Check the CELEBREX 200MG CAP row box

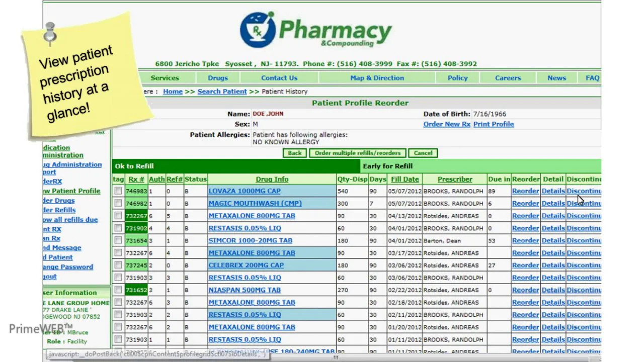118,265
